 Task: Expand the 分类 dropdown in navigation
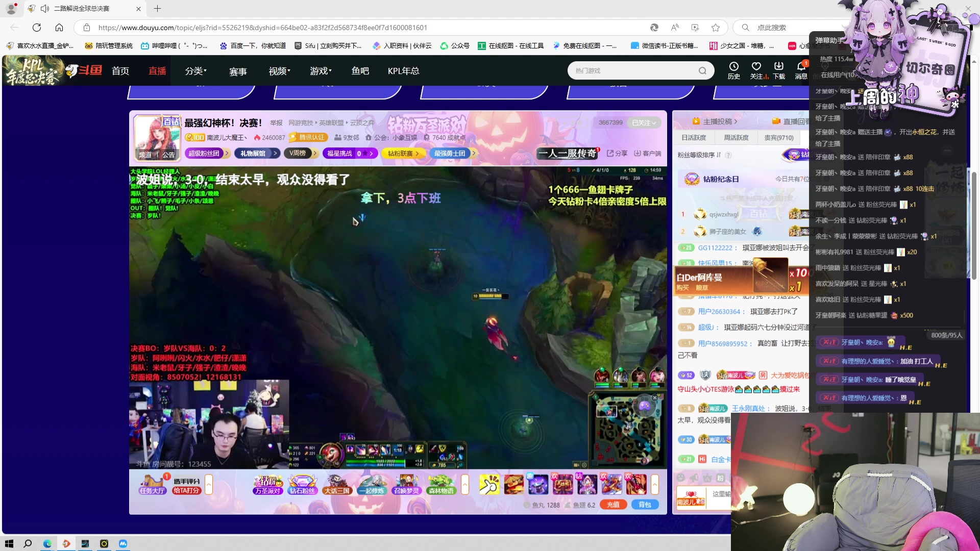coord(195,71)
